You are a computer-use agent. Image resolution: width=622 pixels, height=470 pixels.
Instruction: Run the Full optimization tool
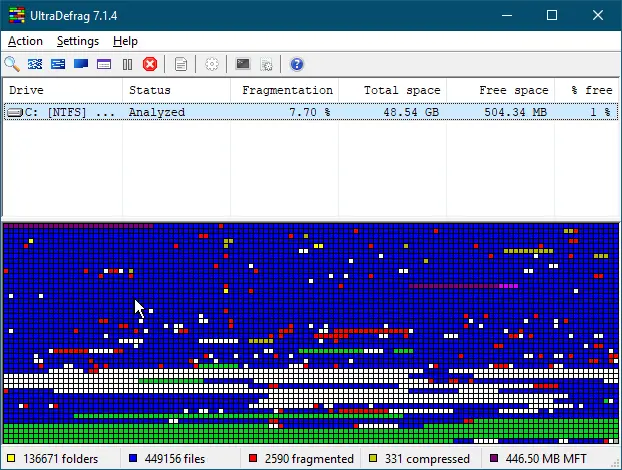coord(81,64)
